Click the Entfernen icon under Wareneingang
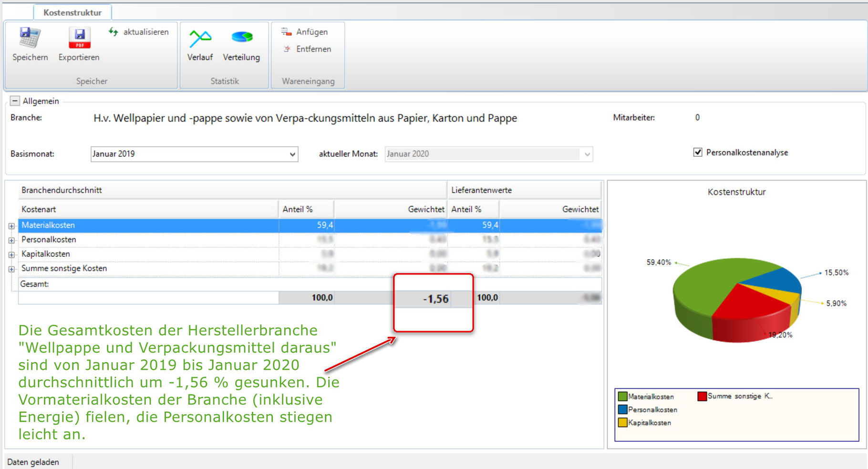The height and width of the screenshot is (469, 868). point(287,48)
